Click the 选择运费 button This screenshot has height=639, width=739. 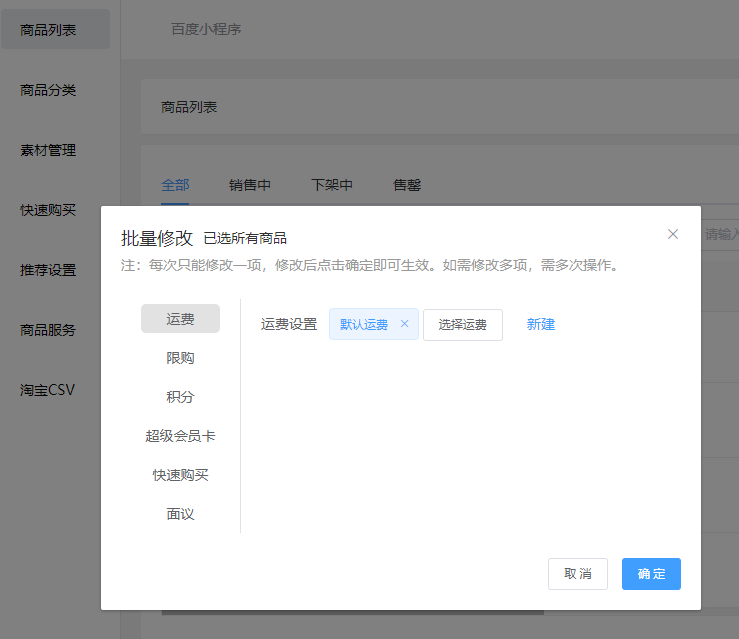coord(462,325)
